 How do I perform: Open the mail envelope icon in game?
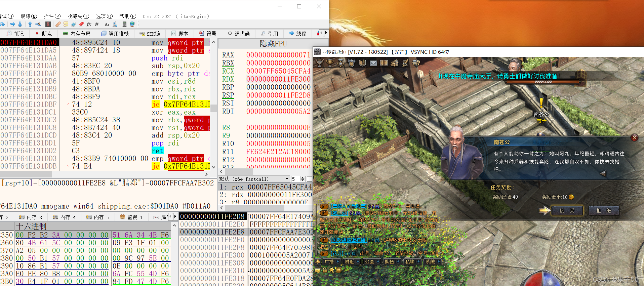click(373, 63)
